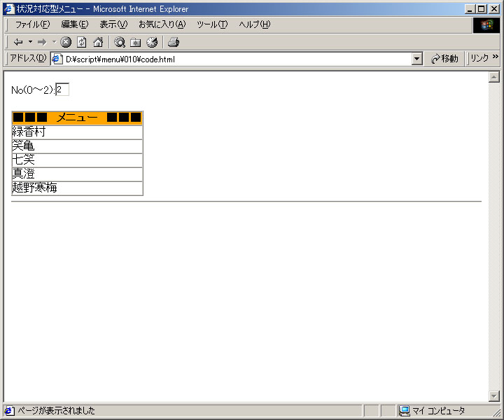Screen dimensions: 504x420
Task: Open the 編集(E) menu
Action: point(75,24)
